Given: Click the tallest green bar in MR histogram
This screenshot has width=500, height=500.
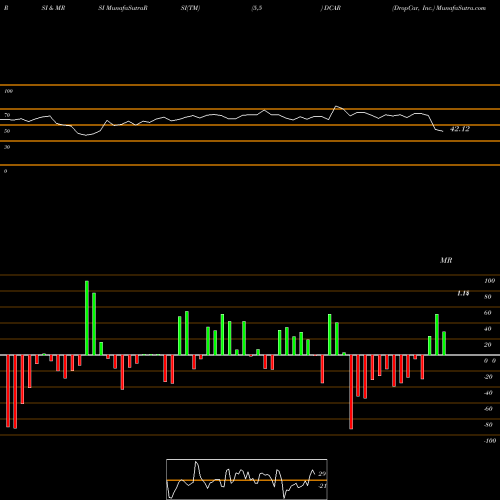Looking at the screenshot, I should coord(87,318).
